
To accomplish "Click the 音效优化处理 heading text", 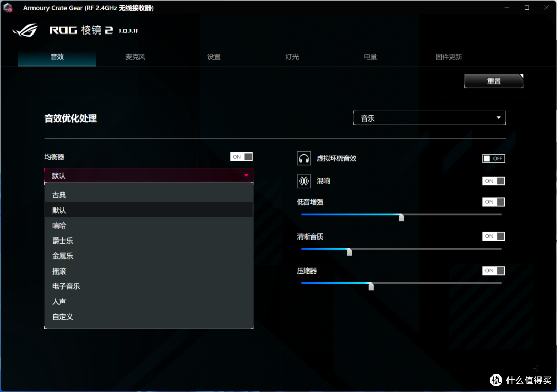I will [71, 118].
